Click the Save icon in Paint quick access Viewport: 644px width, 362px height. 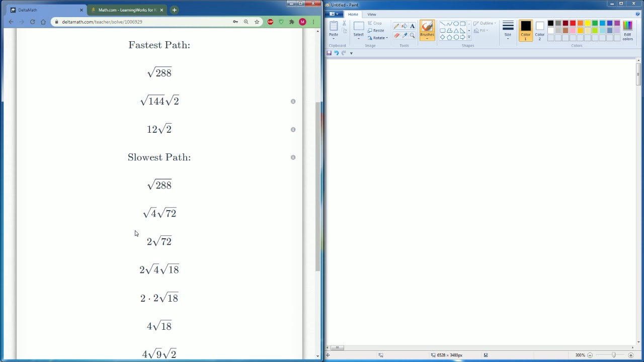pos(329,53)
